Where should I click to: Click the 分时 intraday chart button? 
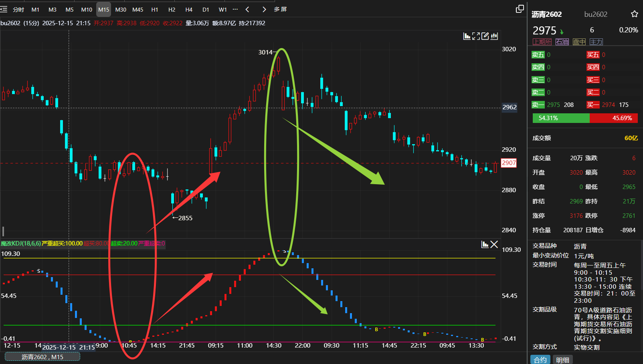tap(18, 10)
